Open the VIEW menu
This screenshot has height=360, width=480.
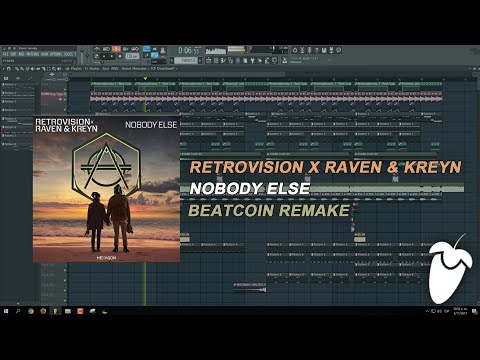pyautogui.click(x=45, y=54)
